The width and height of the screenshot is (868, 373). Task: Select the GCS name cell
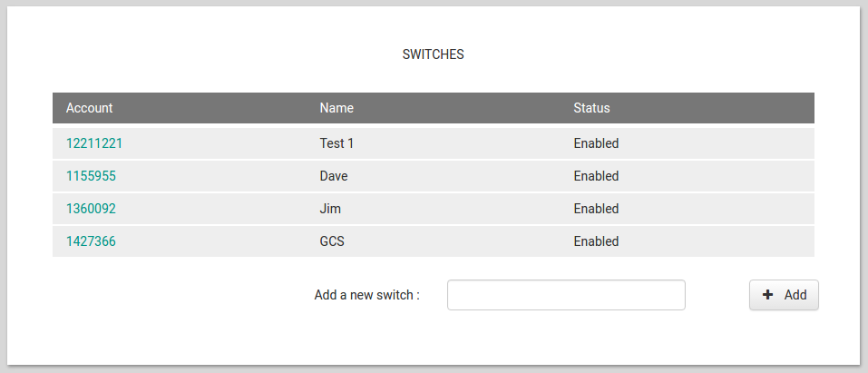tap(332, 241)
